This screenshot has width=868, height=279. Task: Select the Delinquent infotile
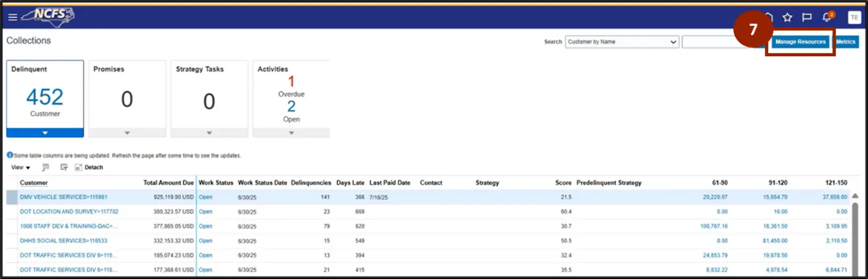tap(45, 95)
